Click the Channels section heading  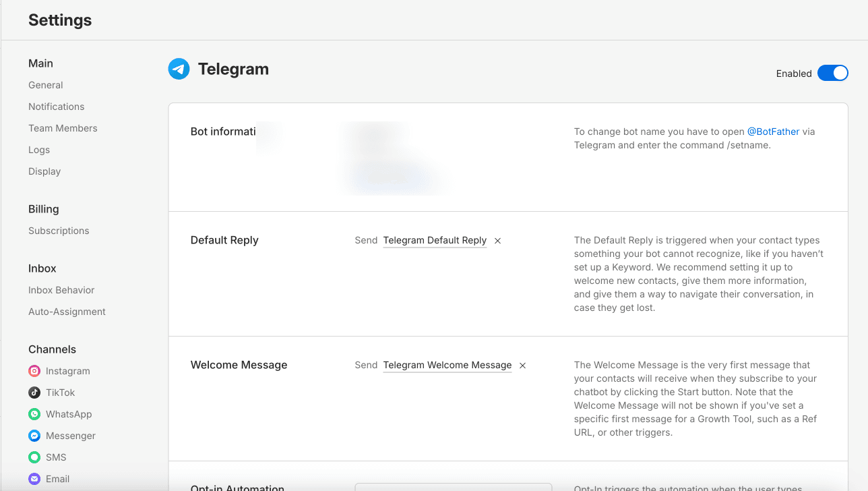pyautogui.click(x=52, y=349)
